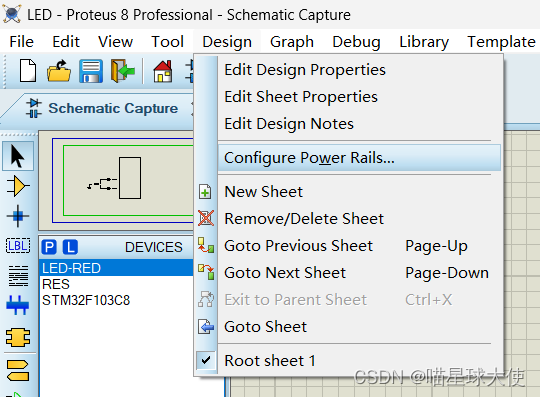
Task: Open the View menu
Action: tap(115, 42)
